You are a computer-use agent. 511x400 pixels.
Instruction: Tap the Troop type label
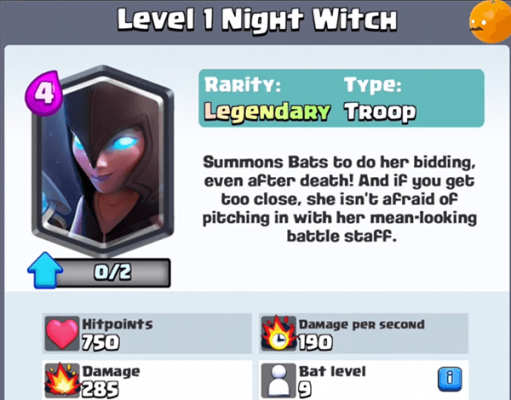coord(380,112)
